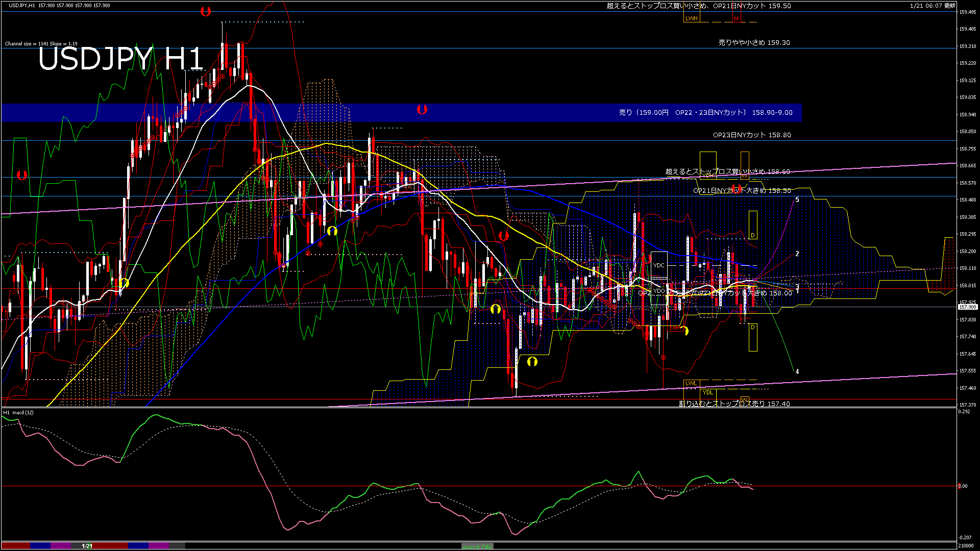
Task: Select the YDO label box
Action: 659,291
